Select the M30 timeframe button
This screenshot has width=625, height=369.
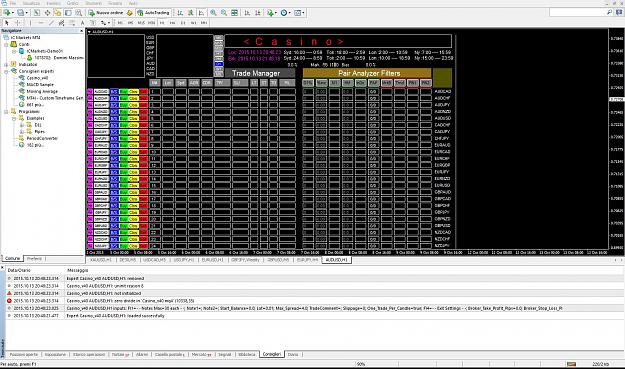point(151,23)
